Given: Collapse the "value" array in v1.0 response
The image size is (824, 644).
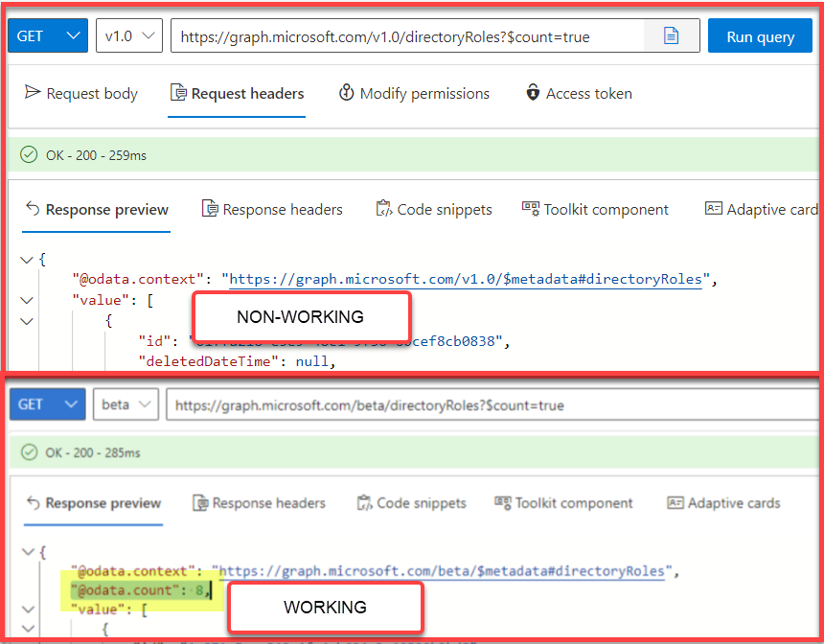Looking at the screenshot, I should (26, 300).
